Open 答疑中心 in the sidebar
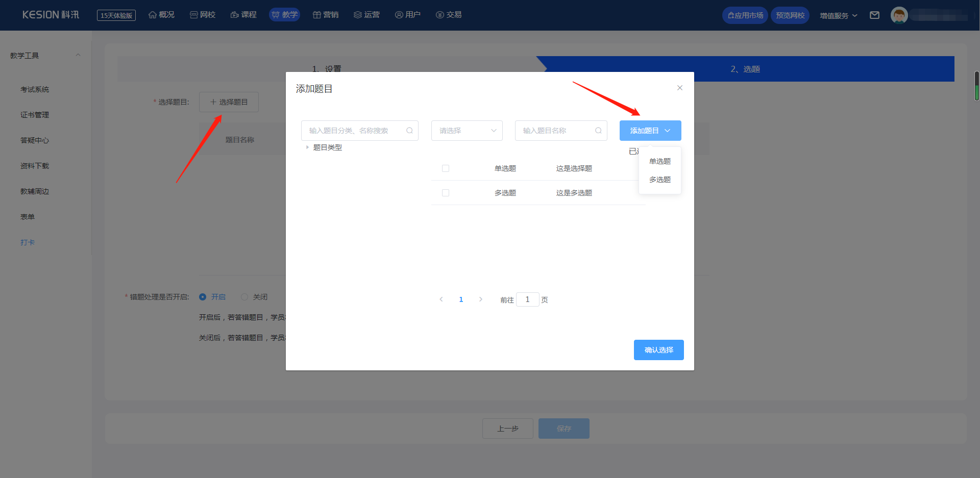 click(35, 140)
